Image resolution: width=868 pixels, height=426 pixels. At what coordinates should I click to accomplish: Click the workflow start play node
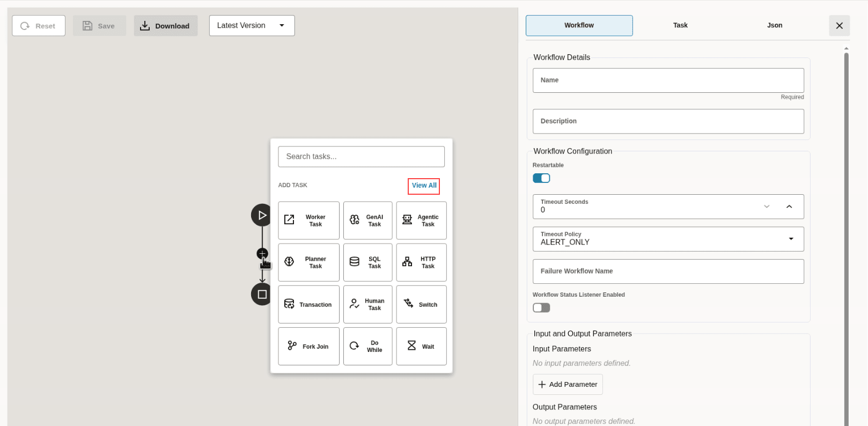tap(262, 215)
